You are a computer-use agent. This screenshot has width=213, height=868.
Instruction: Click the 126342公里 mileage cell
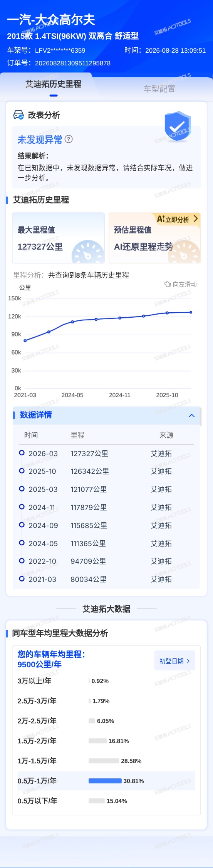(x=90, y=471)
